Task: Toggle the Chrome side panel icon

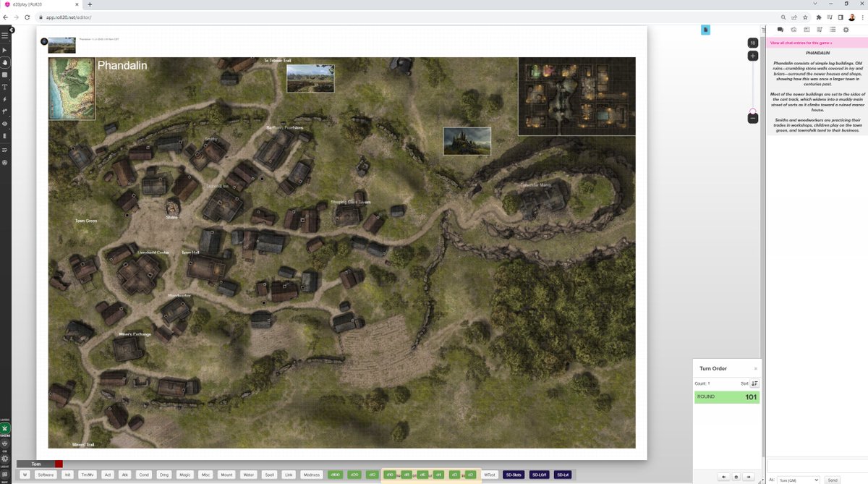Action: click(841, 17)
